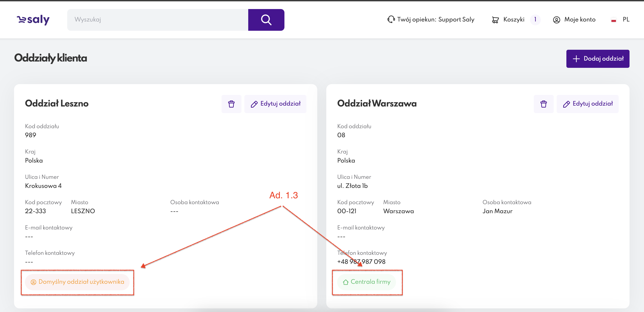644x312 pixels.
Task: Open the PL language selector
Action: (626, 19)
